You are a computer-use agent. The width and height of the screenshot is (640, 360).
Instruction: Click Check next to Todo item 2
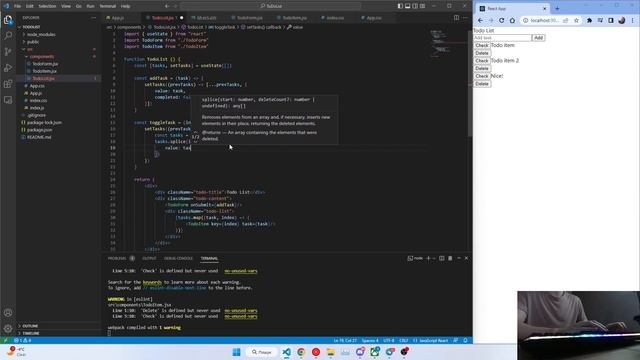tap(482, 60)
